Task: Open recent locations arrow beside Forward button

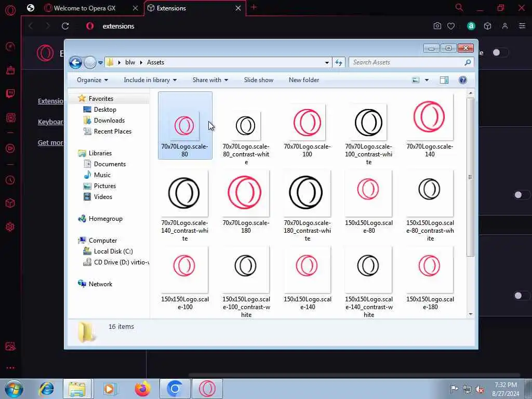Action: click(x=100, y=62)
